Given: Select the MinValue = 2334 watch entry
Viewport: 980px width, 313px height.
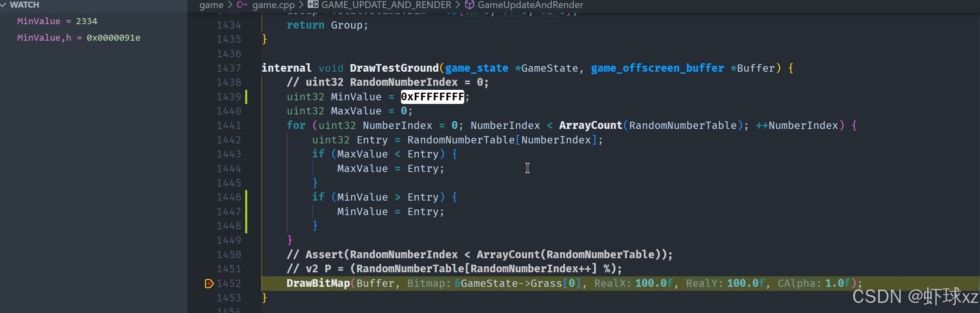Looking at the screenshot, I should [57, 21].
